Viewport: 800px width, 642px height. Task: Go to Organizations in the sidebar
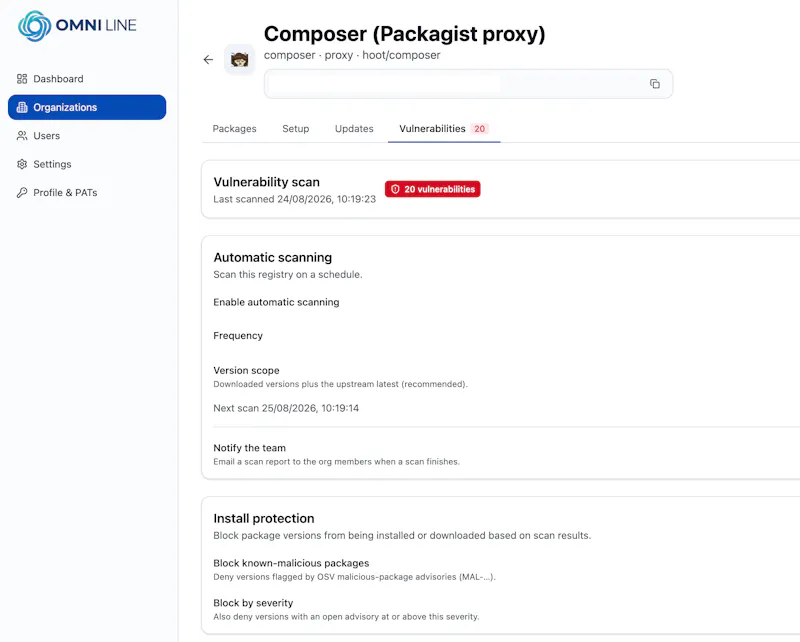87,107
